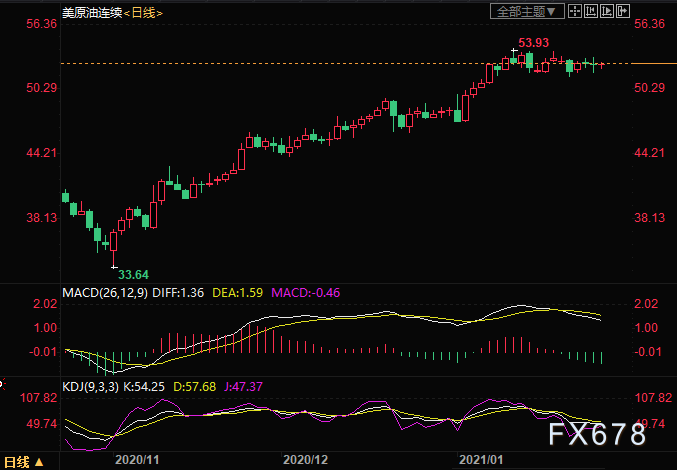
Task: Click the MACD(26,12,9) indicator label
Action: (x=105, y=293)
